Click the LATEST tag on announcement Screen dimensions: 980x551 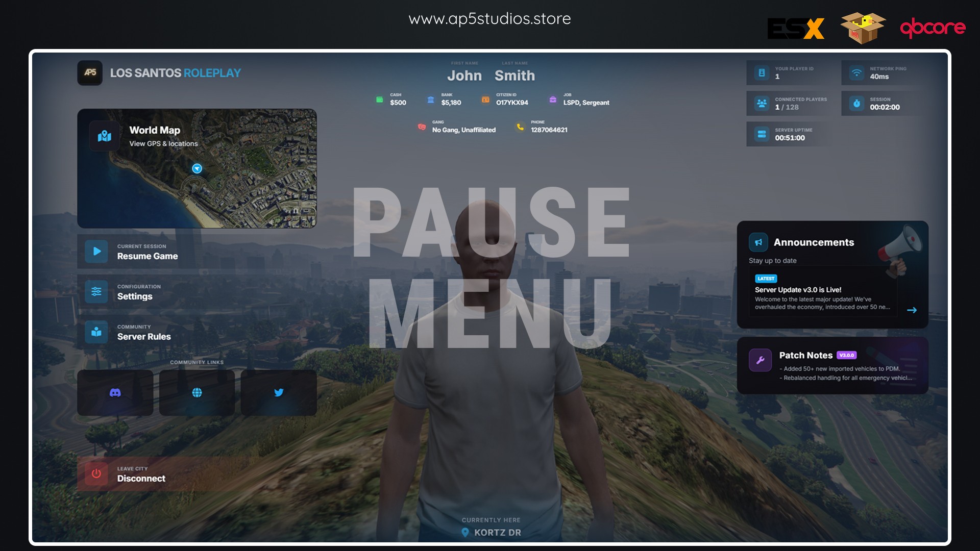tap(766, 279)
